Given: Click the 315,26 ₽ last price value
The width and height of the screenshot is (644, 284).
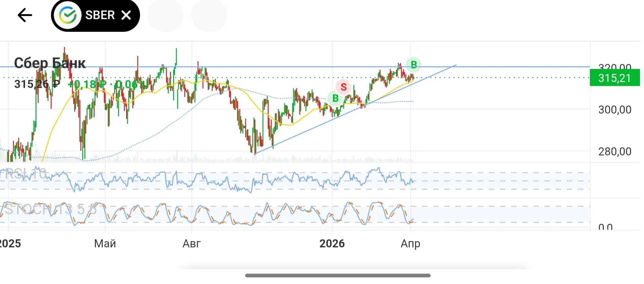Looking at the screenshot, I should pos(37,84).
